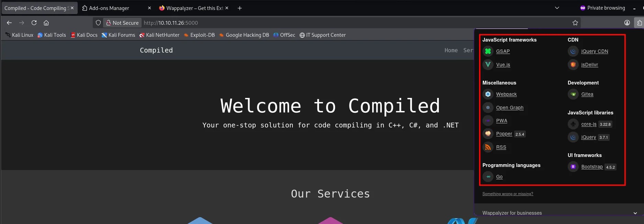This screenshot has height=224, width=644.
Task: Expand Wappalyzer for businesses section
Action: click(635, 213)
